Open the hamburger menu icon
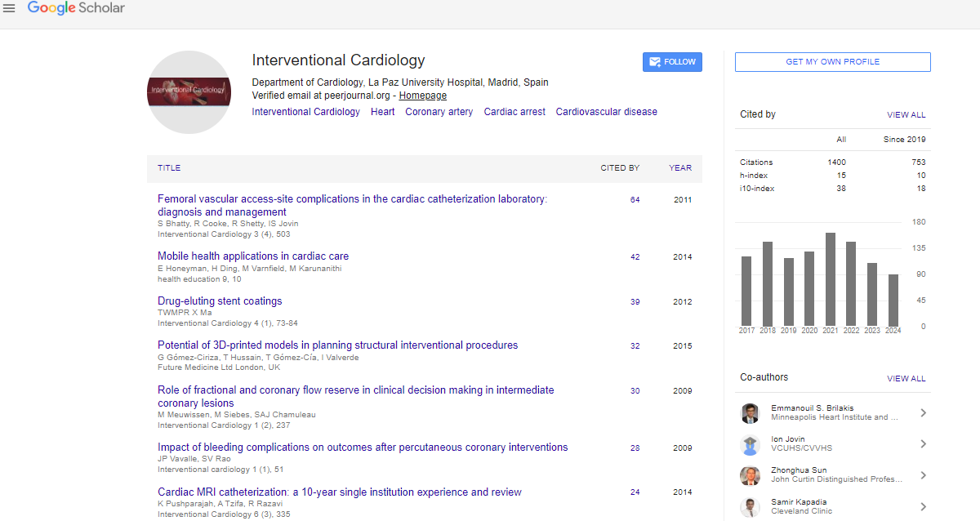Image resolution: width=980 pixels, height=521 pixels. tap(10, 8)
